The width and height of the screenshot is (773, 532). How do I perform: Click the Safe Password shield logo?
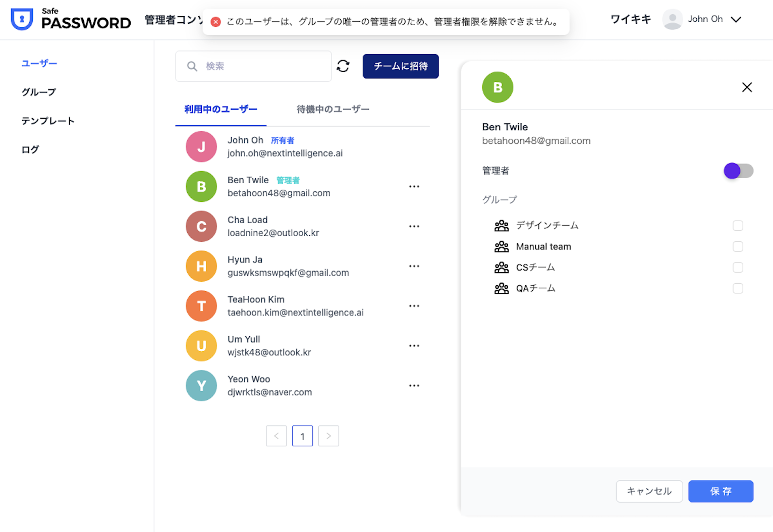coord(22,19)
